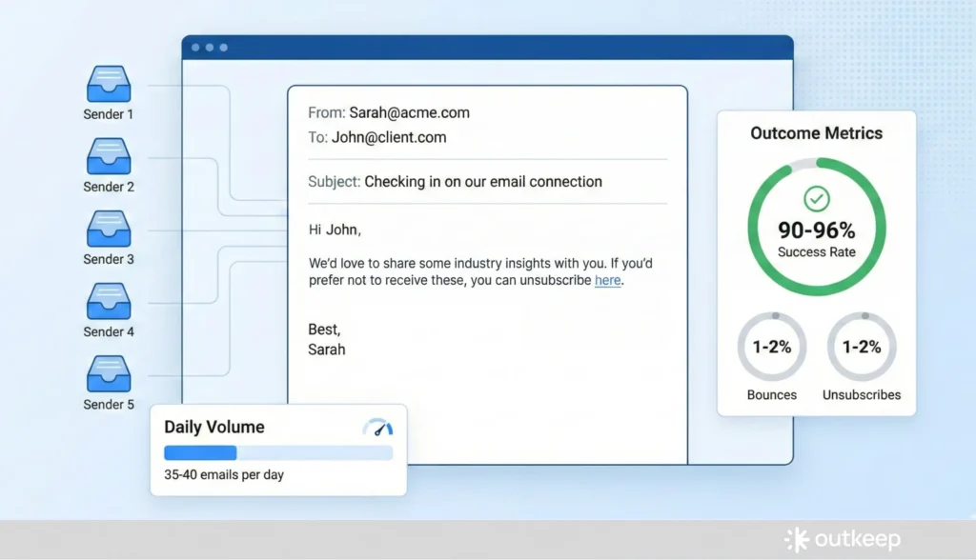Screen dimensions: 976x560
Task: Click the green checkmark above success rate
Action: click(x=816, y=199)
